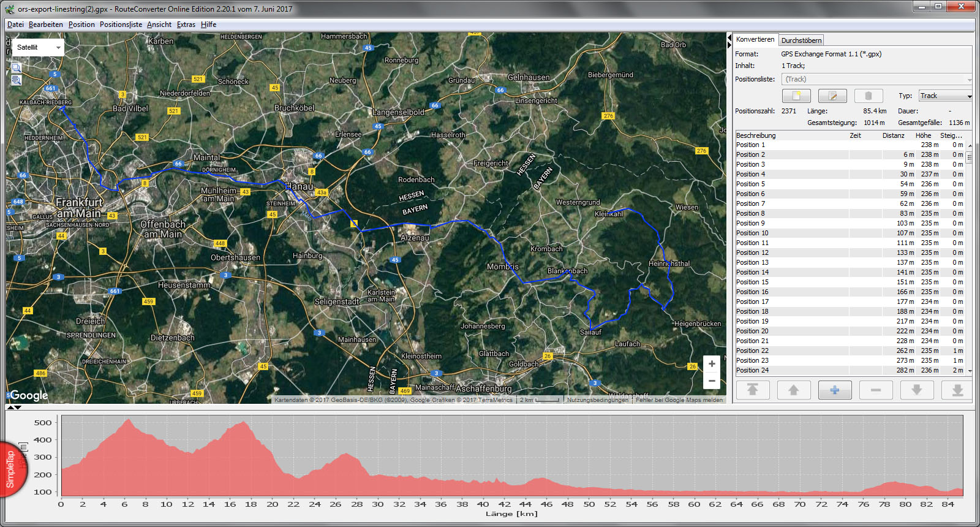
Task: Open the Extras menu
Action: pyautogui.click(x=186, y=25)
